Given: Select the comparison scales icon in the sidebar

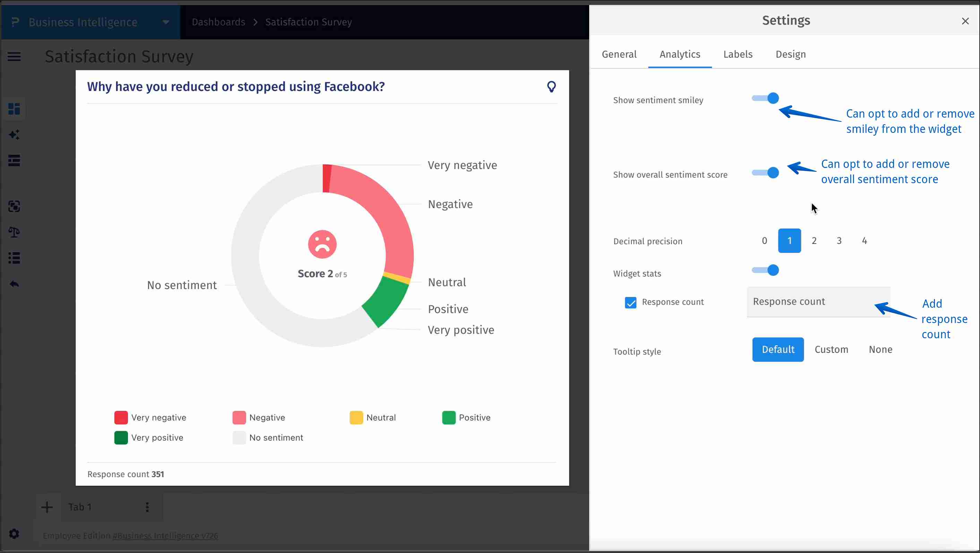Looking at the screenshot, I should pyautogui.click(x=14, y=232).
